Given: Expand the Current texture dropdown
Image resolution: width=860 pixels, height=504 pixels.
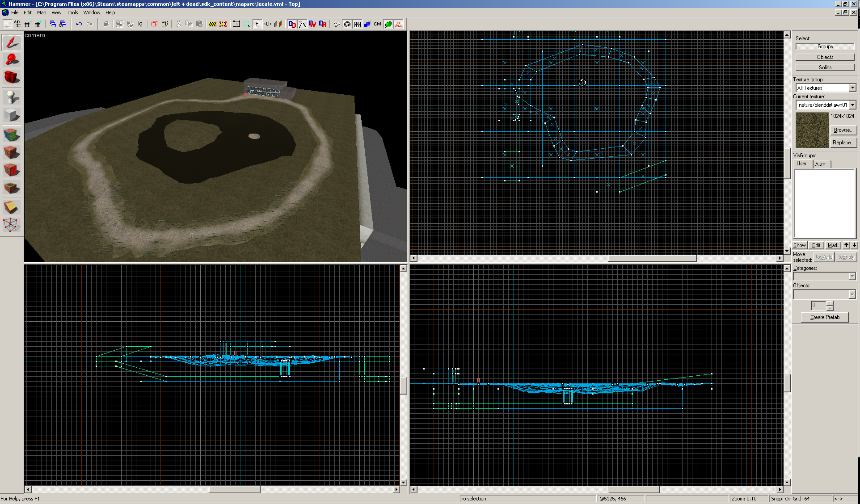Looking at the screenshot, I should tap(852, 105).
